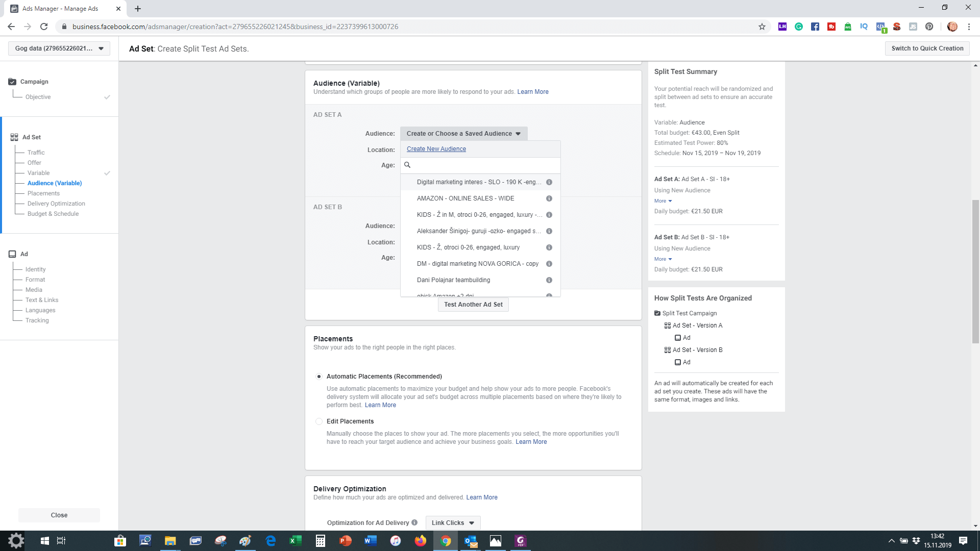The image size is (980, 551).
Task: Click Test Another Ad Set button
Action: pos(473,305)
